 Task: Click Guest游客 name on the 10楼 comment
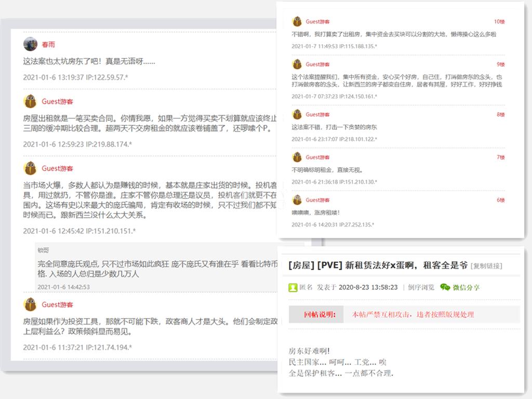click(x=317, y=21)
